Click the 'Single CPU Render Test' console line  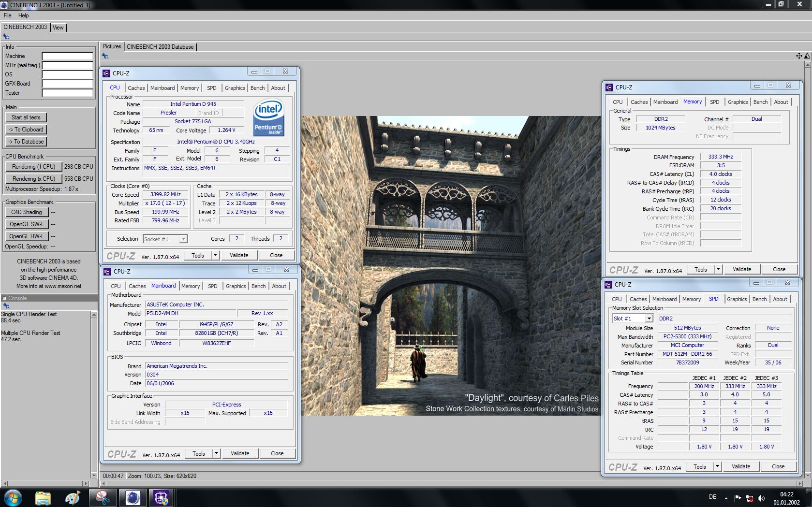click(x=29, y=314)
